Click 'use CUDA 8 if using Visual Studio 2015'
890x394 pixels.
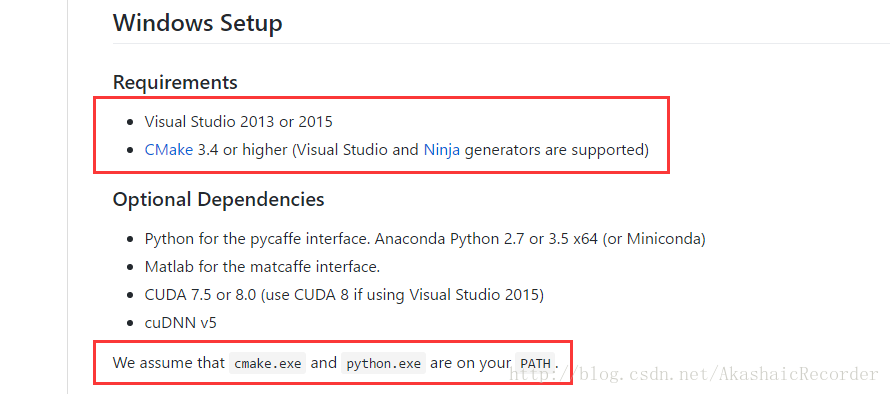(402, 295)
